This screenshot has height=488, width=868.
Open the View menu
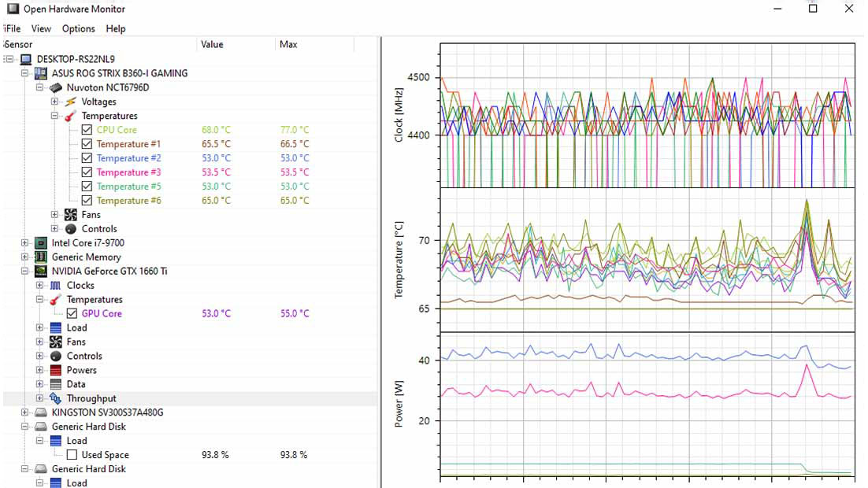pyautogui.click(x=41, y=28)
